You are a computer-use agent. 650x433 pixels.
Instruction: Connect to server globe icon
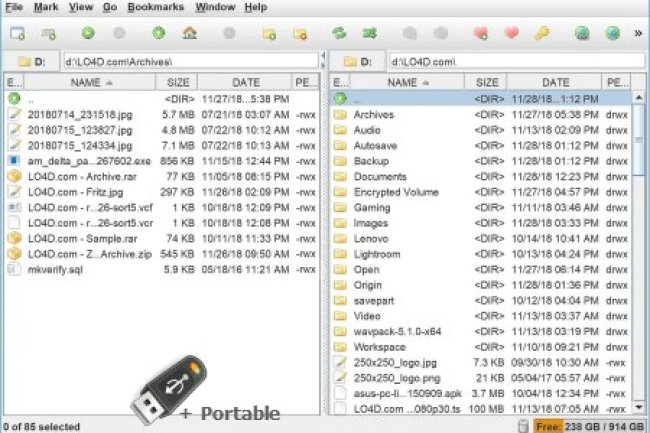[582, 33]
